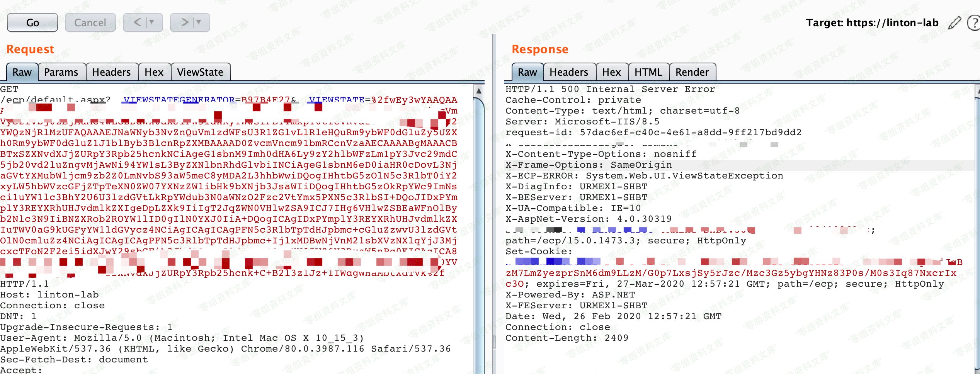Open the request Headers tab
This screenshot has height=374, width=980.
click(111, 72)
